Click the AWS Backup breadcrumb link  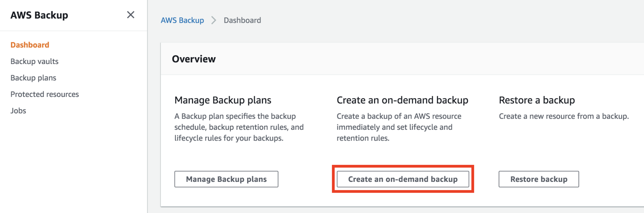(x=182, y=20)
